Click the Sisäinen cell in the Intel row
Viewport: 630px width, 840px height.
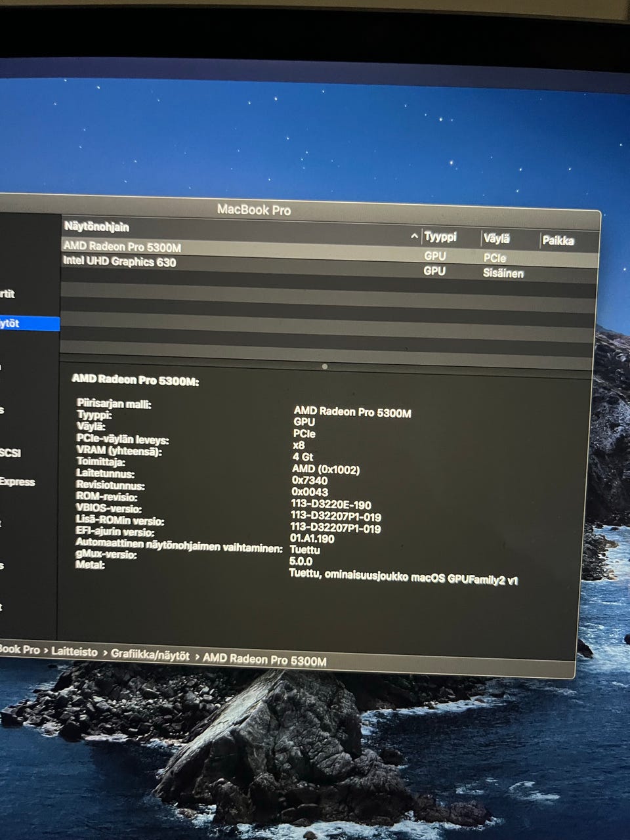(x=503, y=273)
